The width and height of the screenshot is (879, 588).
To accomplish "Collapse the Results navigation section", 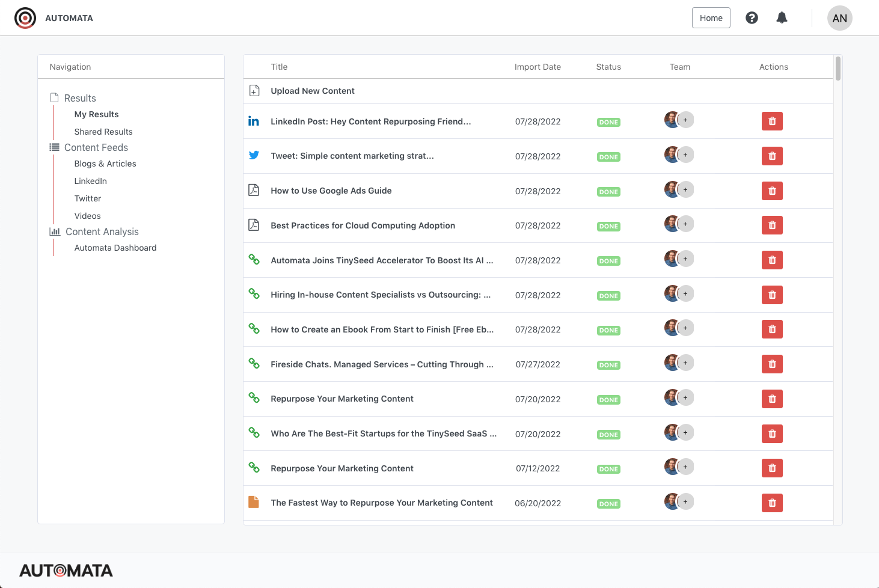I will [x=80, y=98].
